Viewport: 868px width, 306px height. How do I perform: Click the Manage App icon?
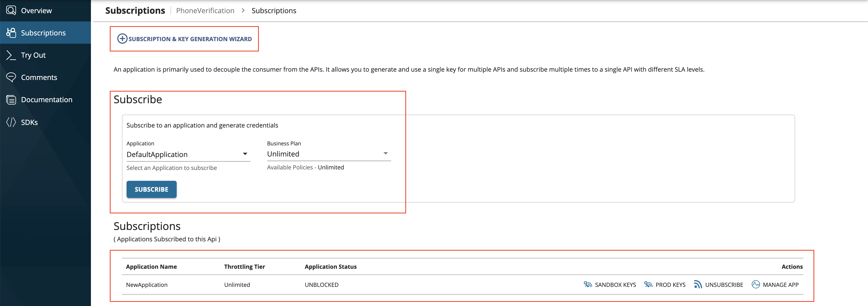pyautogui.click(x=756, y=285)
